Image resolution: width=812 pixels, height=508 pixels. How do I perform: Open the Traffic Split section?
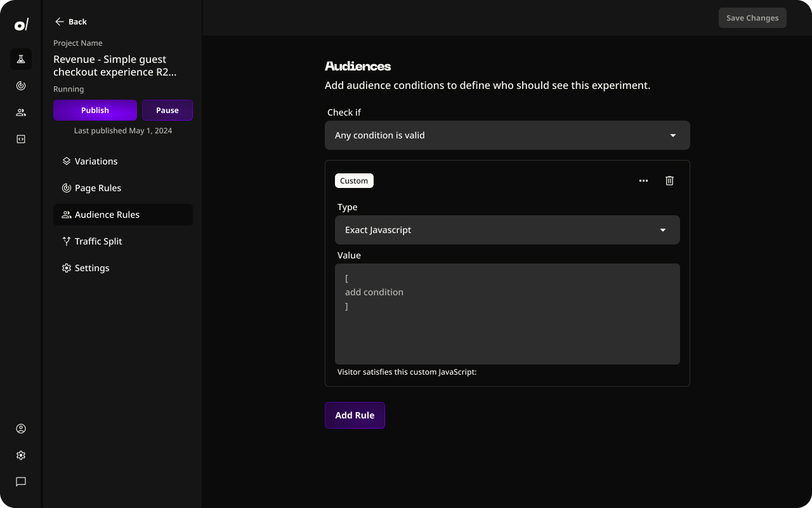tap(123, 241)
